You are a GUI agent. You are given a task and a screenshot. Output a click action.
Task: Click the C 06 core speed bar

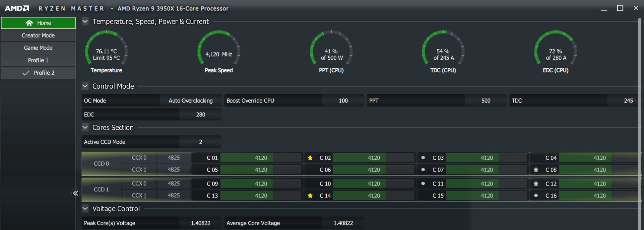click(x=374, y=170)
